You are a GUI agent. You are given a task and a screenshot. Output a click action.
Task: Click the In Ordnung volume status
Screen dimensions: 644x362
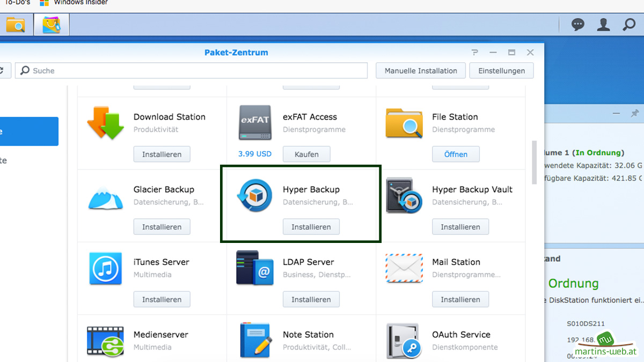[x=599, y=153]
